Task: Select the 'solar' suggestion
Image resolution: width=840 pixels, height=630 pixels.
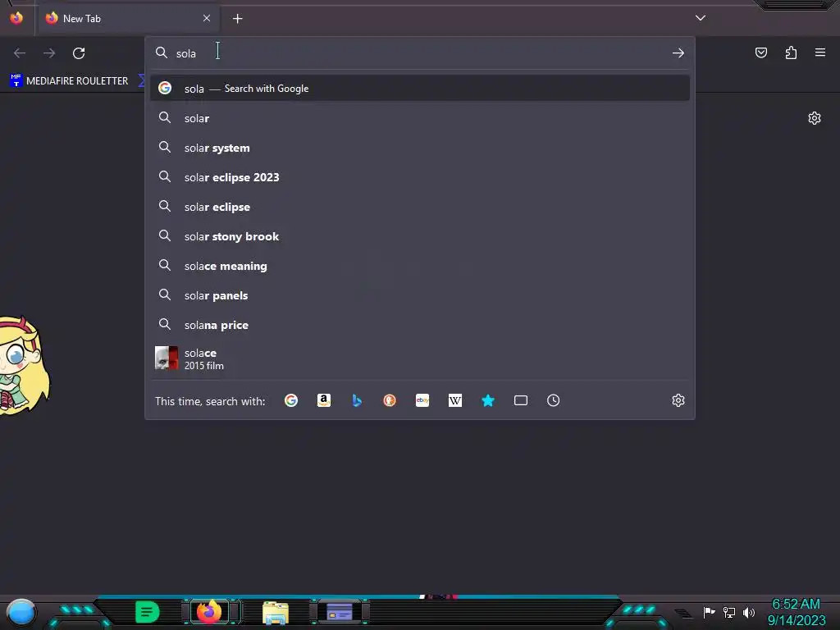Action: 420,118
